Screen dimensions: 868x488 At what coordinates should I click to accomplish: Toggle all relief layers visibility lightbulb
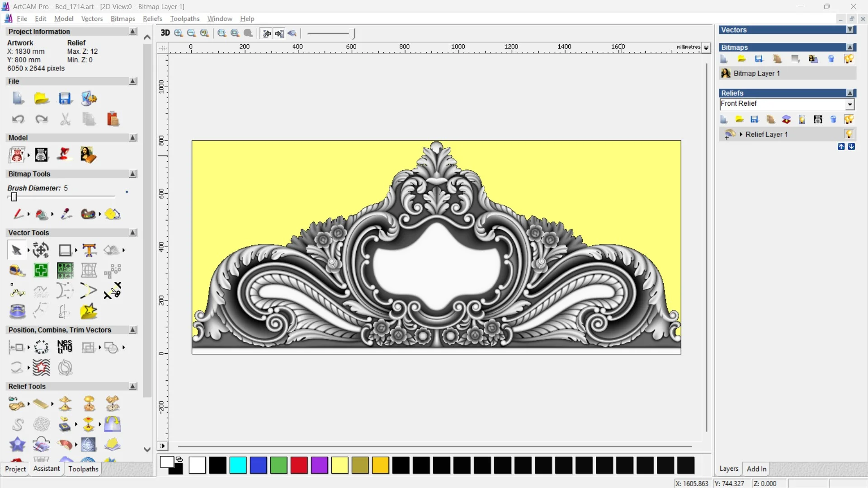pyautogui.click(x=849, y=119)
